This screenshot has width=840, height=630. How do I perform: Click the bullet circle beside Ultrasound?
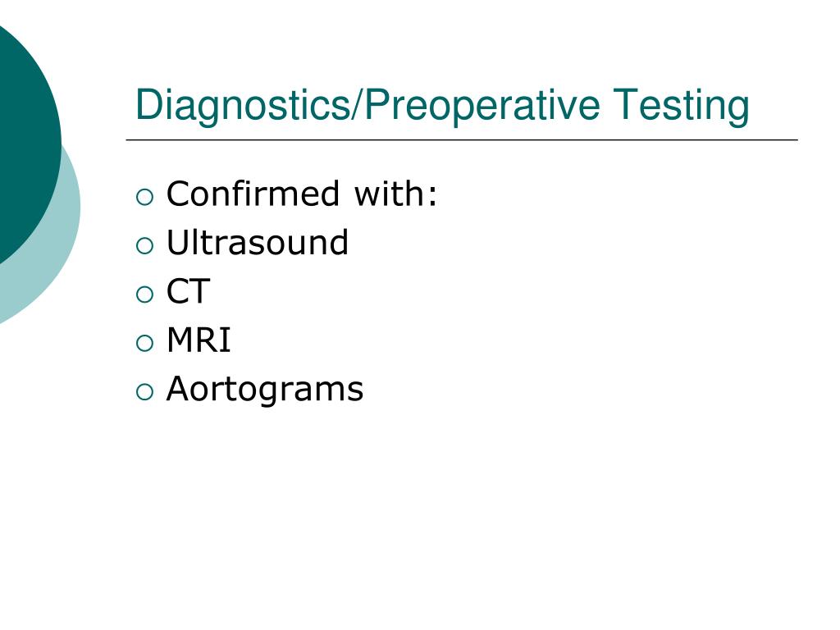tap(144, 246)
